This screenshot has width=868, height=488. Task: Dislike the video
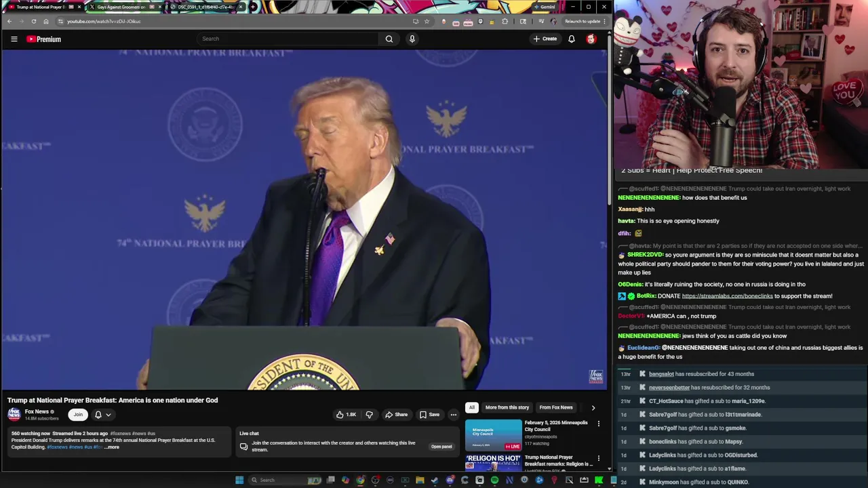(370, 415)
